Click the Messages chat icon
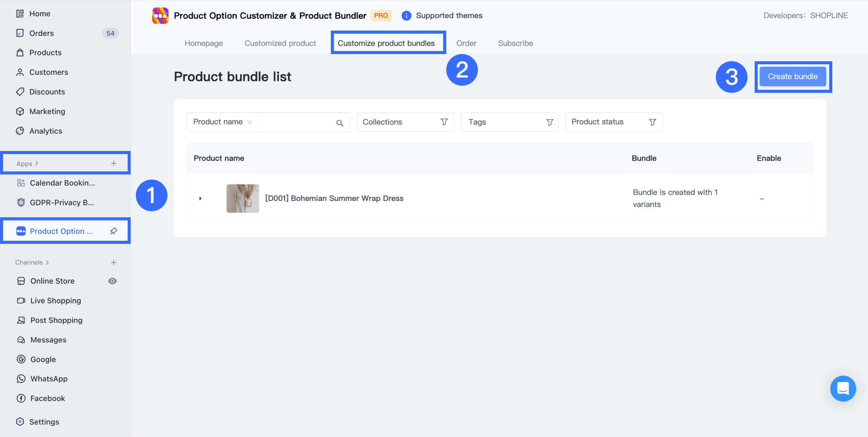 (21, 340)
